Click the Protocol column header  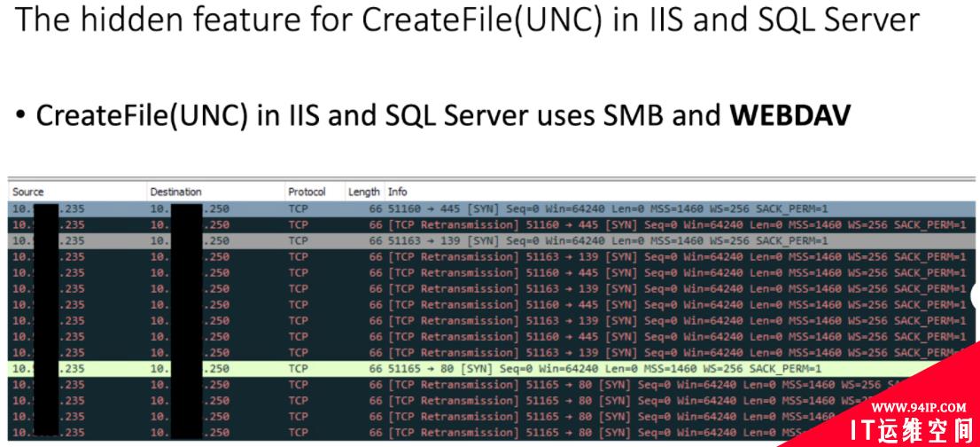coord(315,192)
